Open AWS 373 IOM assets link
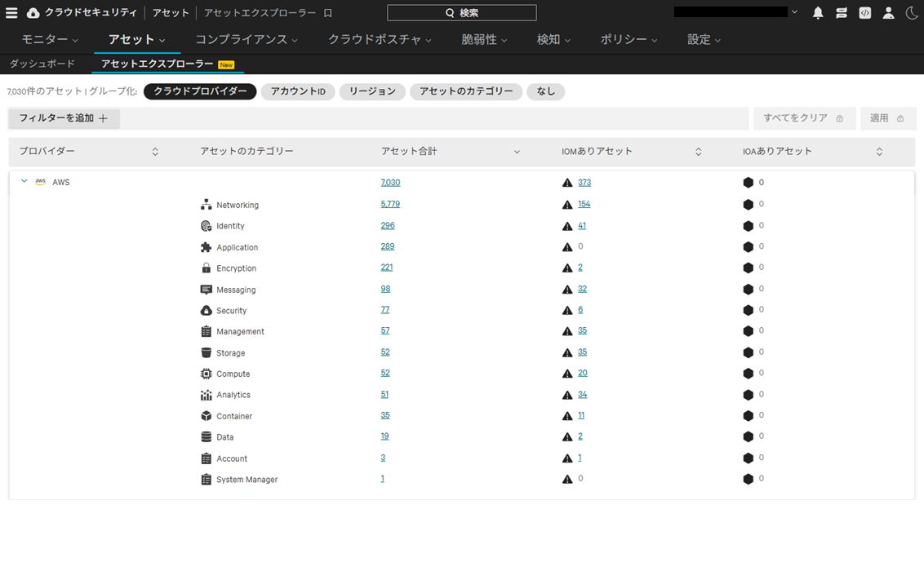Image resolution: width=924 pixels, height=571 pixels. [x=584, y=183]
